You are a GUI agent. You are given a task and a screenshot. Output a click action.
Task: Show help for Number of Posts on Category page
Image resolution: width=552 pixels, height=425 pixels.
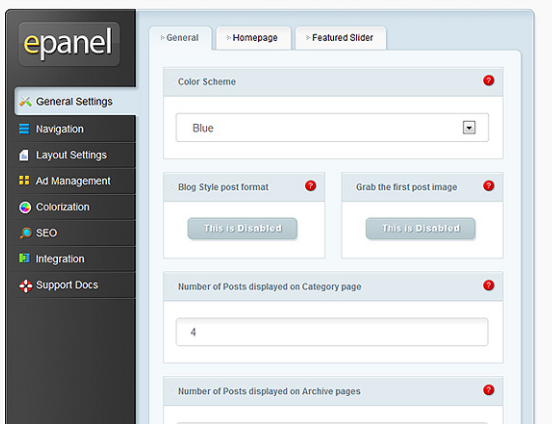(x=489, y=285)
